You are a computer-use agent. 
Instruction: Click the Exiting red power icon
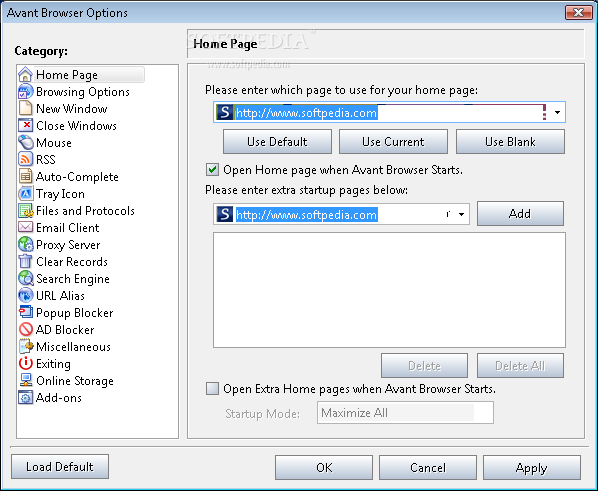coord(26,363)
